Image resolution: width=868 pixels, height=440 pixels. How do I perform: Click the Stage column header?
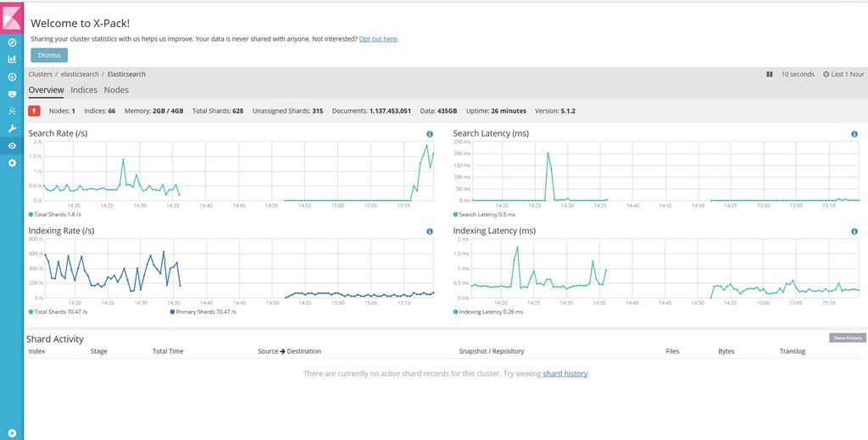[99, 351]
